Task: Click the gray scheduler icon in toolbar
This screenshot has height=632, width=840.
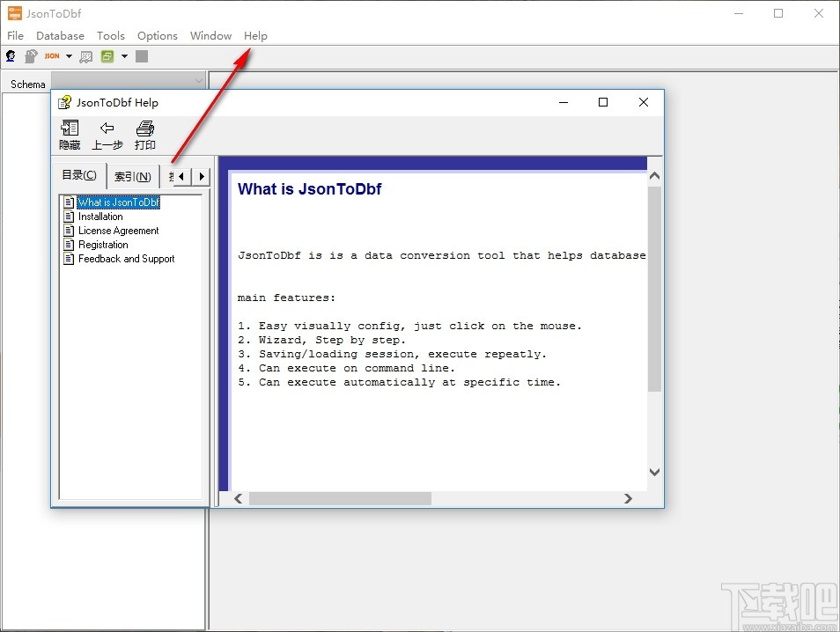Action: (85, 56)
